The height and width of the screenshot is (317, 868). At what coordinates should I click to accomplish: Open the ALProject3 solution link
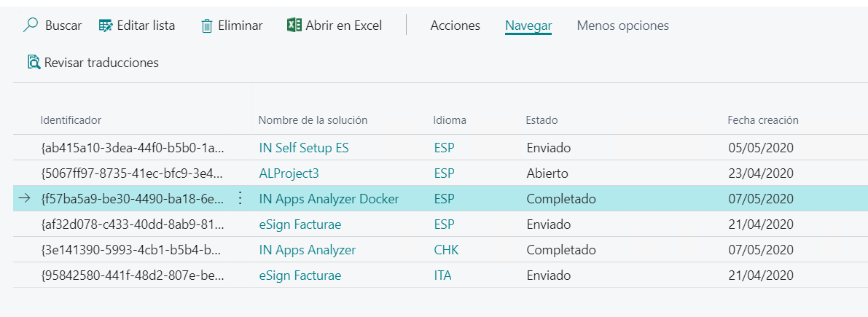[289, 173]
